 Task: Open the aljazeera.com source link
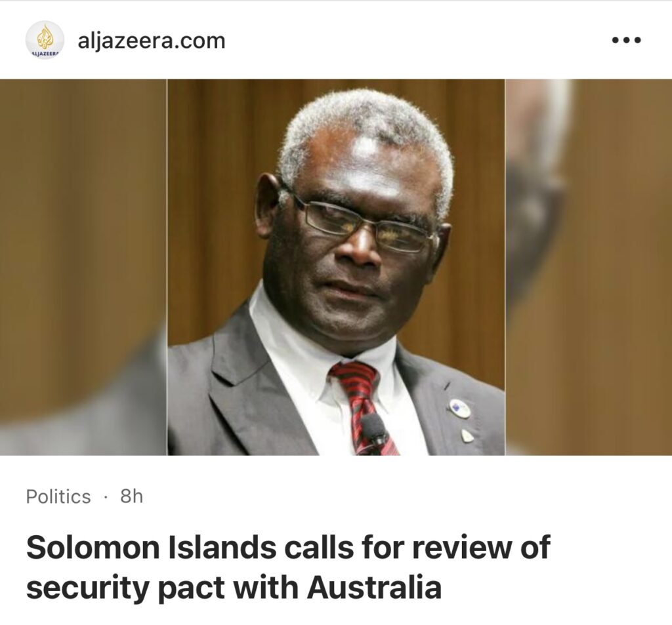152,41
